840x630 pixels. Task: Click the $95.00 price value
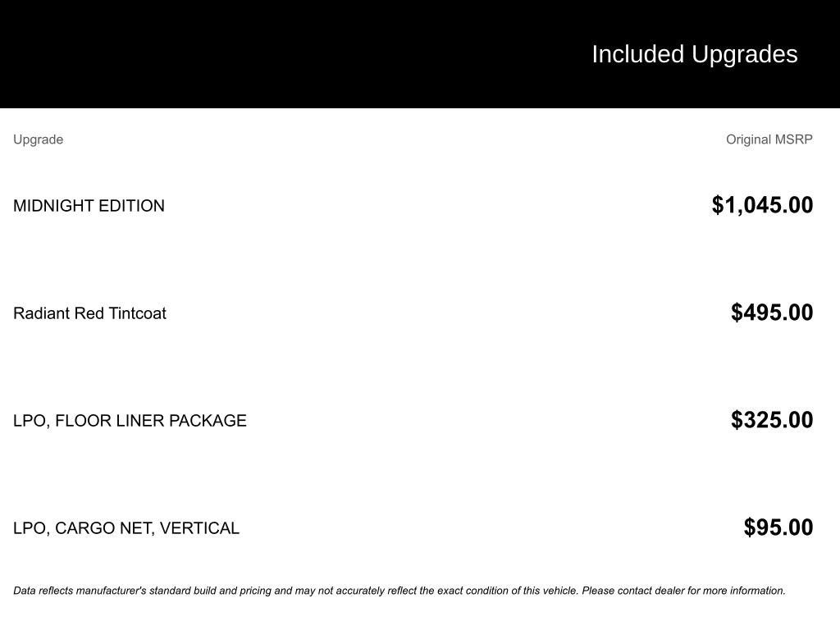(778, 527)
